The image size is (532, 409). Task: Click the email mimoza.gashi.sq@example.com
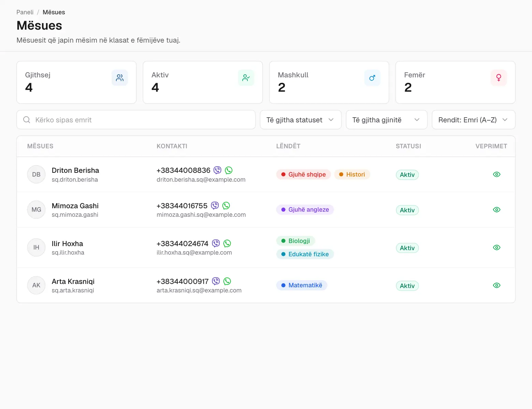[x=201, y=215]
